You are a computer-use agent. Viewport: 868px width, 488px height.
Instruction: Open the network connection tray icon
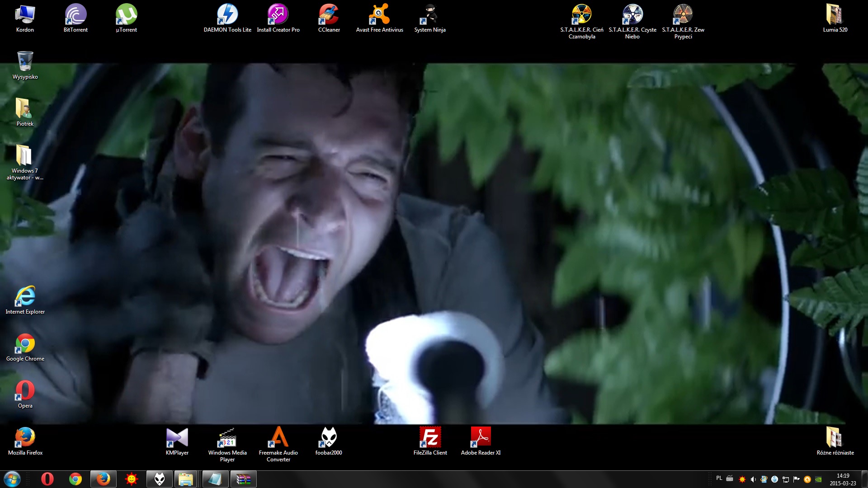point(785,479)
